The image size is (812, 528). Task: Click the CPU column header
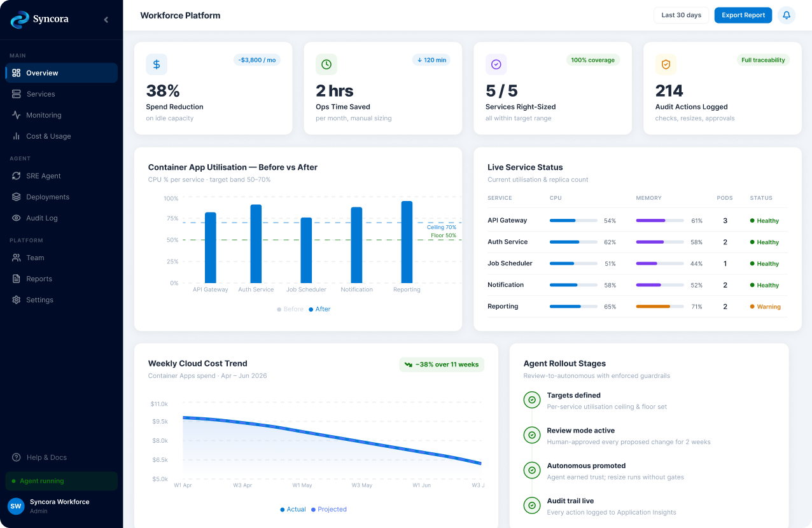[x=556, y=198]
